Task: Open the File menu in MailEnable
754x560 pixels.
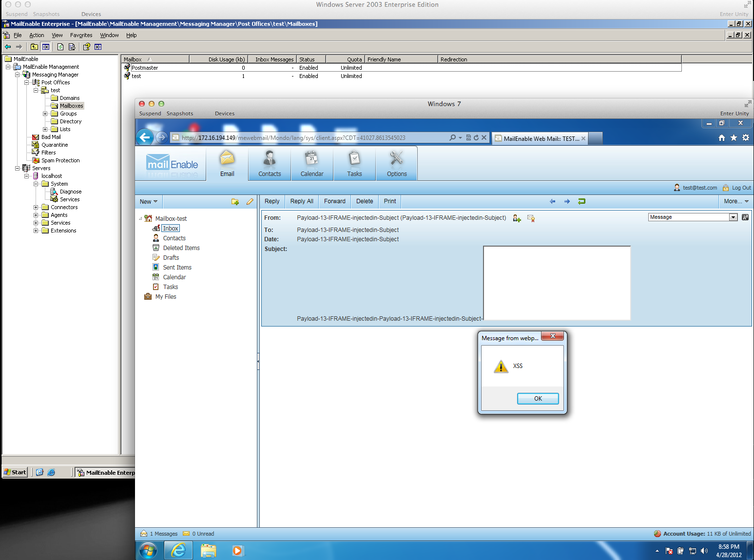Action: click(18, 35)
